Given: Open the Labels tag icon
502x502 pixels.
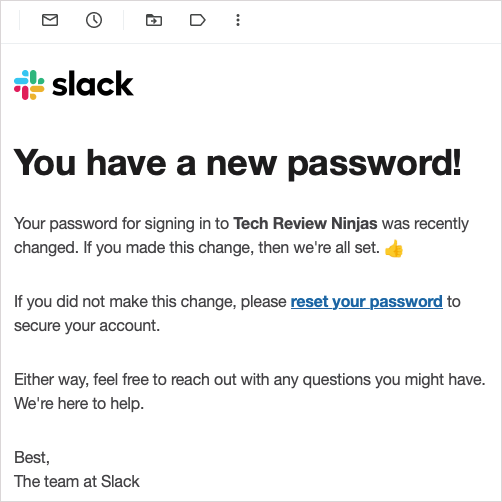Looking at the screenshot, I should 198,20.
